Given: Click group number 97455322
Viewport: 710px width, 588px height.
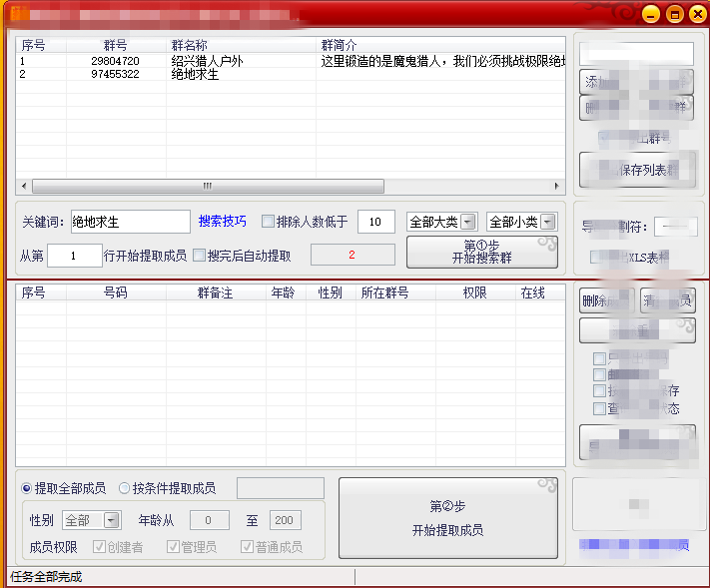Looking at the screenshot, I should [115, 74].
